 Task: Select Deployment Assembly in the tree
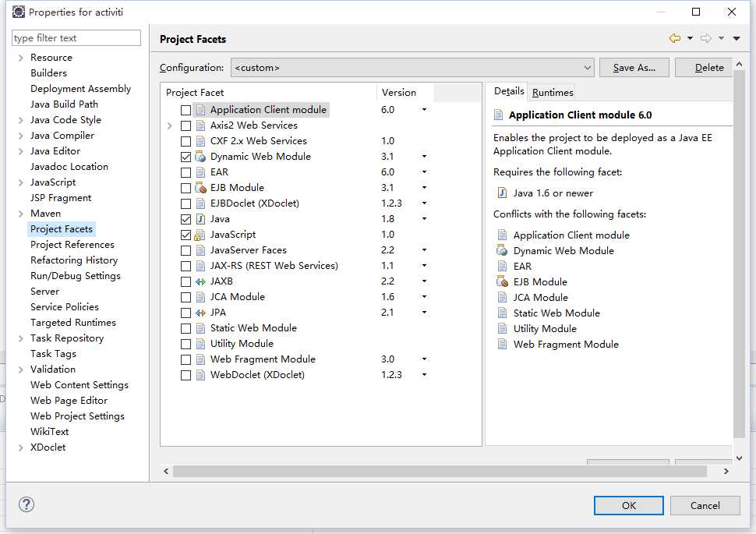click(x=80, y=89)
